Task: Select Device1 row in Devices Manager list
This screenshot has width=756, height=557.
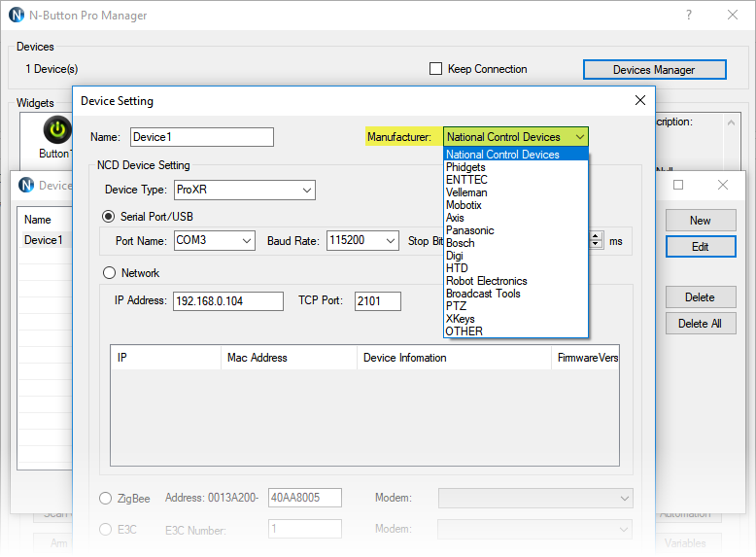Action: tap(45, 240)
